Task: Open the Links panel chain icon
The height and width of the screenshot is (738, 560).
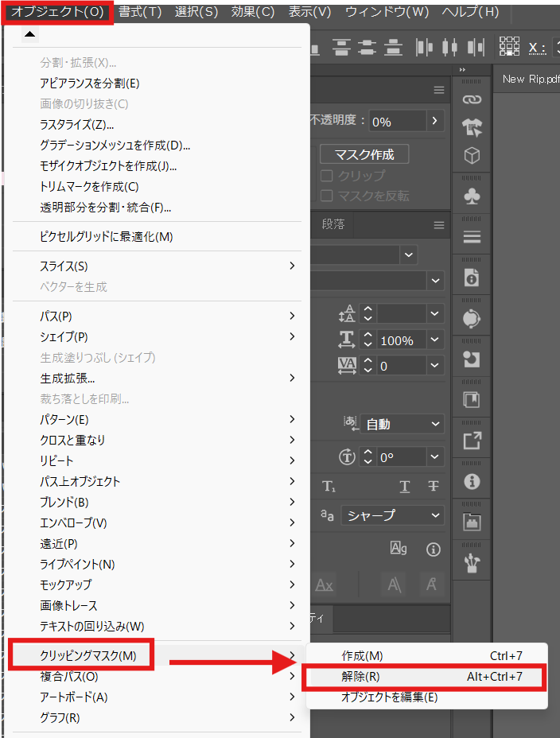Action: pos(472,99)
